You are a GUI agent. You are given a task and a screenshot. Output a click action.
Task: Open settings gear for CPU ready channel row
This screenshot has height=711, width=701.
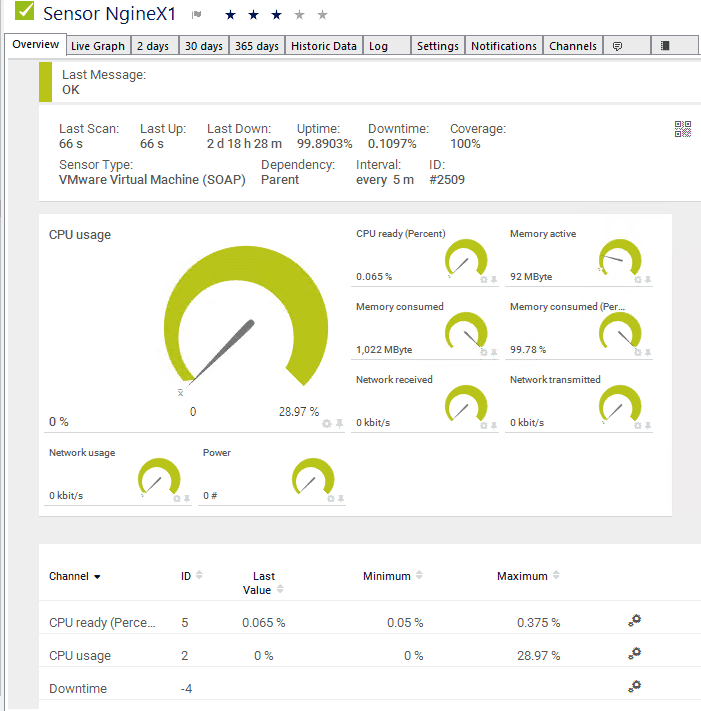634,621
